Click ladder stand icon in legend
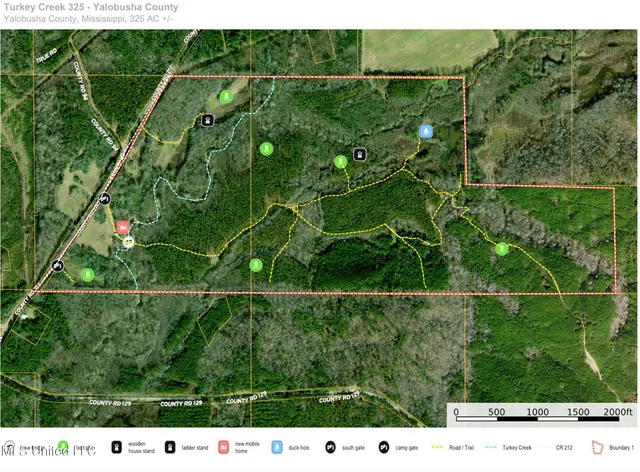This screenshot has height=472, width=640. click(170, 448)
